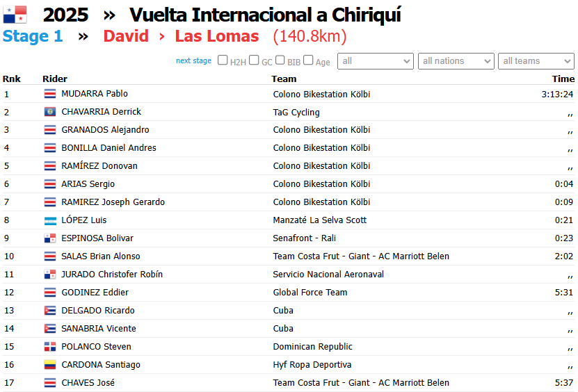Click the Team column header
This screenshot has width=578, height=392.
[284, 79]
